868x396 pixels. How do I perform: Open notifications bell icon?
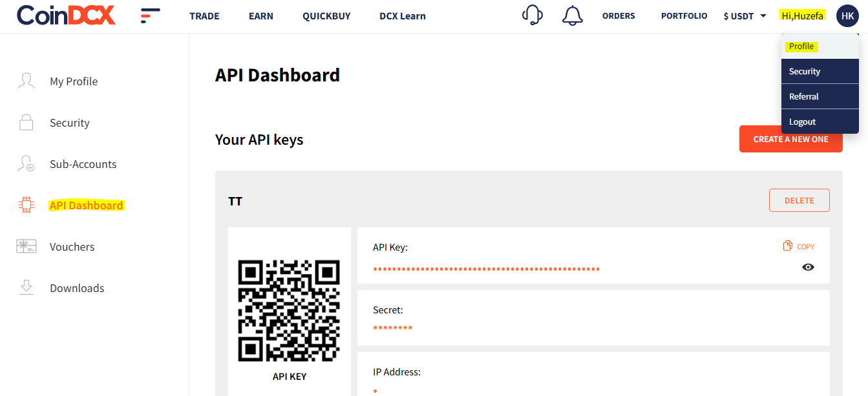(573, 16)
